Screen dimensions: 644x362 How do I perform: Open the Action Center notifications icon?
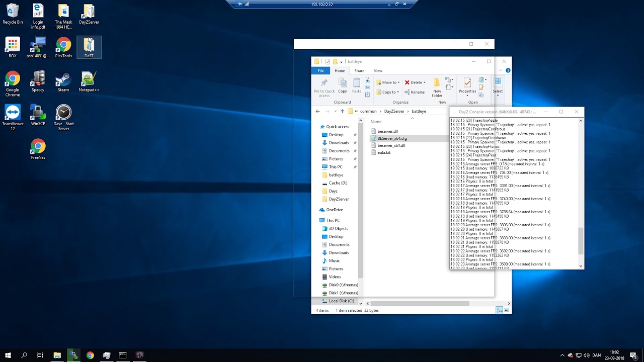coord(633,355)
